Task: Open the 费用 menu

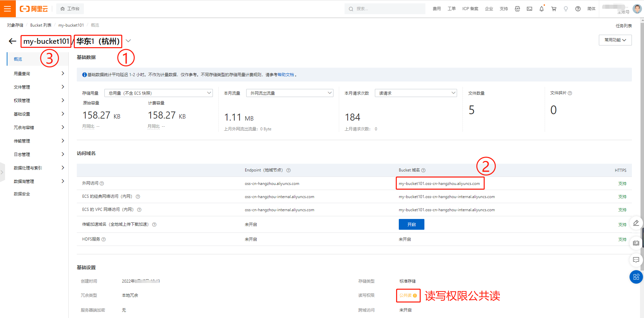Action: 437,9
